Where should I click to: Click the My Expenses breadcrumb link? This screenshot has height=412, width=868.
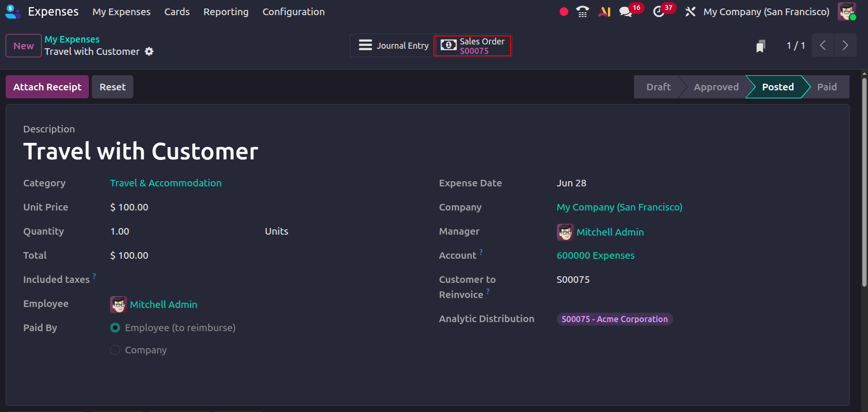[72, 39]
